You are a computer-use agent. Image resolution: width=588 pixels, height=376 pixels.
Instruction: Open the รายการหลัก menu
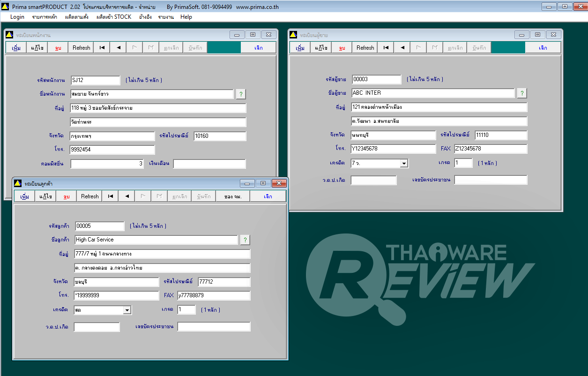coord(45,17)
